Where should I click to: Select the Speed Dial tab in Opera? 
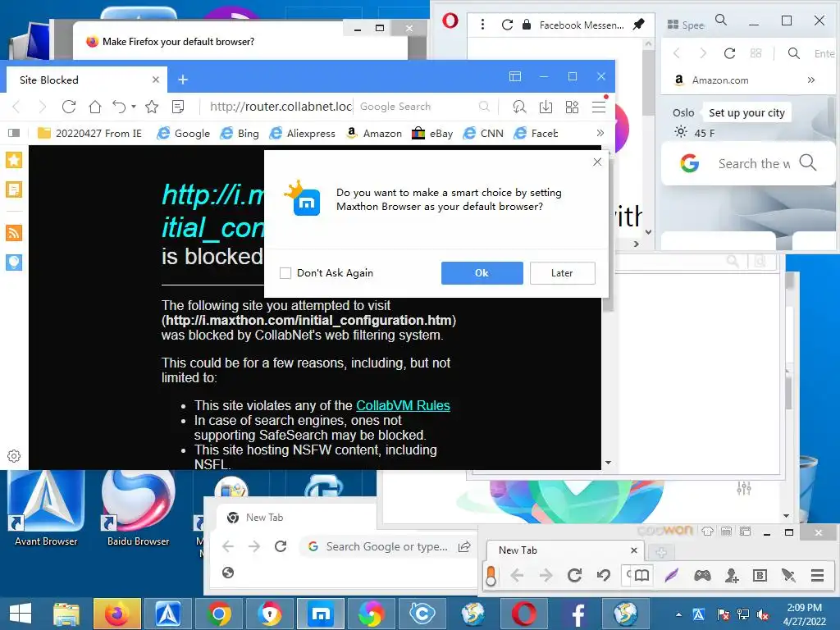click(686, 25)
